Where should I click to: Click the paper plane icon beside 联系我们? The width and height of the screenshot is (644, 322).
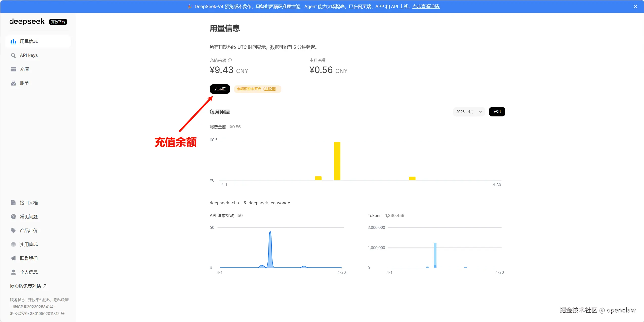(13, 258)
